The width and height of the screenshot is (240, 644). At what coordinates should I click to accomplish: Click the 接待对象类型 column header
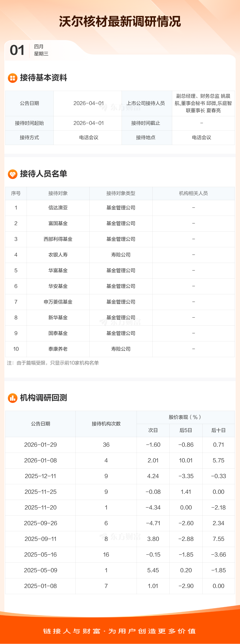click(121, 193)
